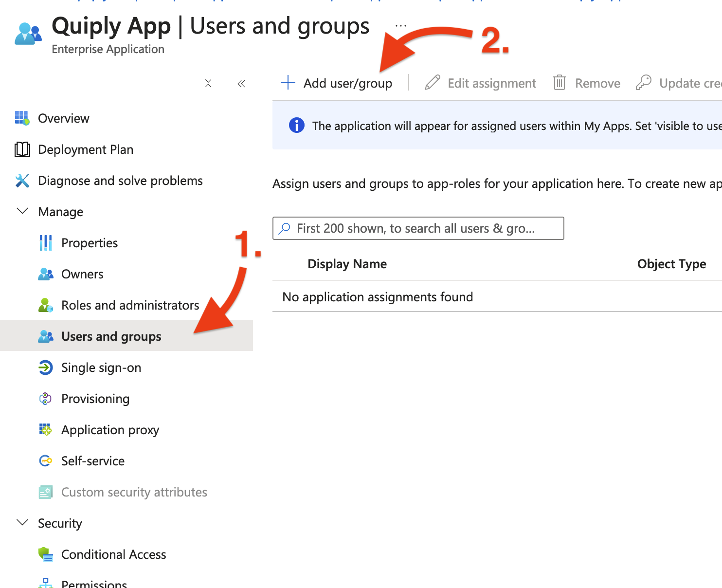Click the Application proxy icon

click(x=46, y=430)
